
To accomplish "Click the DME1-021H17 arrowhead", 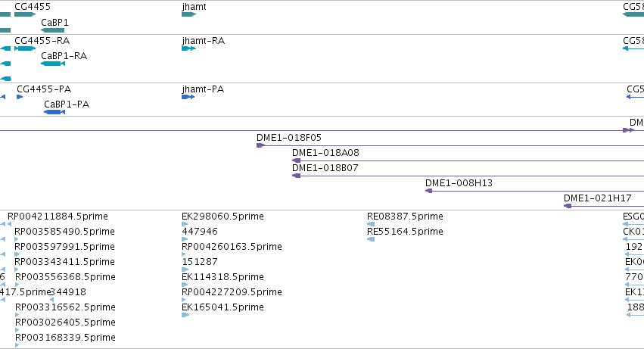I will (568, 207).
